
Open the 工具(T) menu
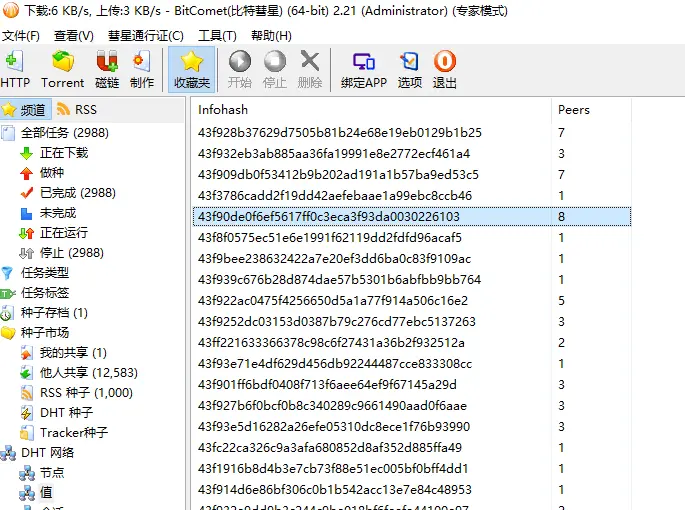pos(217,35)
